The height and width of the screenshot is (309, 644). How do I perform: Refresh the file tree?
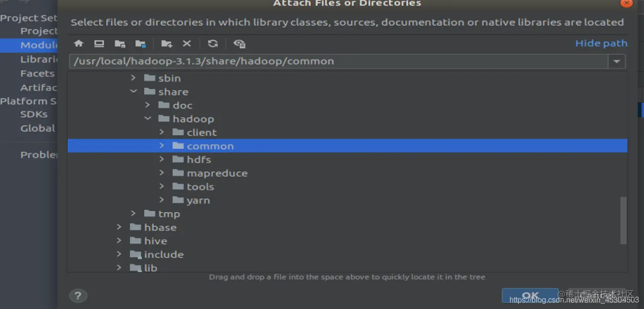click(213, 43)
